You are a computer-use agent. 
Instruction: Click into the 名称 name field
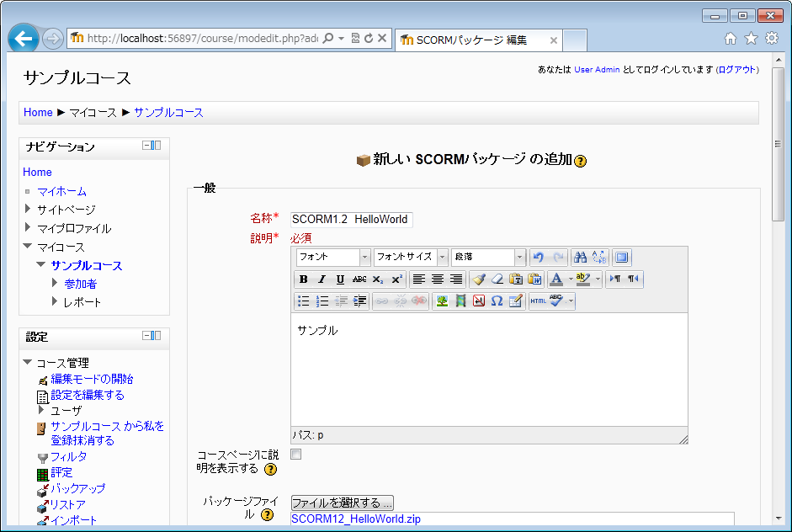pos(351,220)
